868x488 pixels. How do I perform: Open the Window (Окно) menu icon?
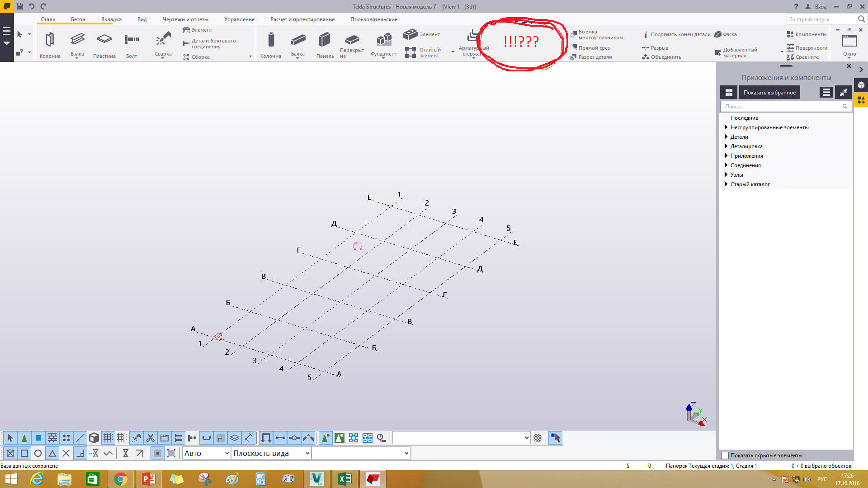click(849, 42)
